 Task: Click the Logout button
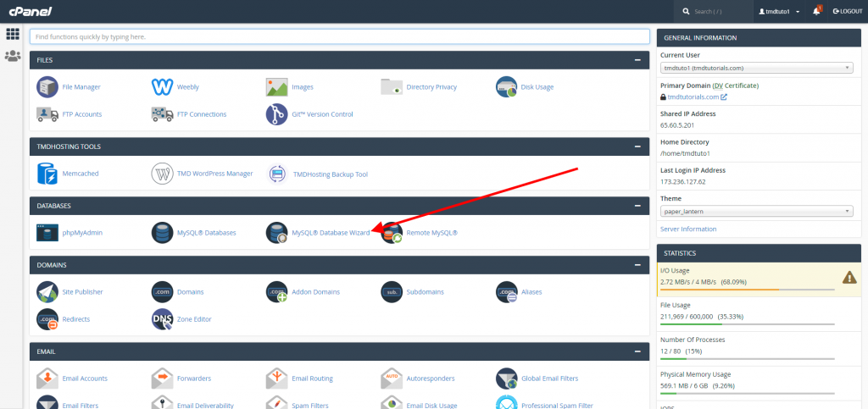pyautogui.click(x=848, y=11)
